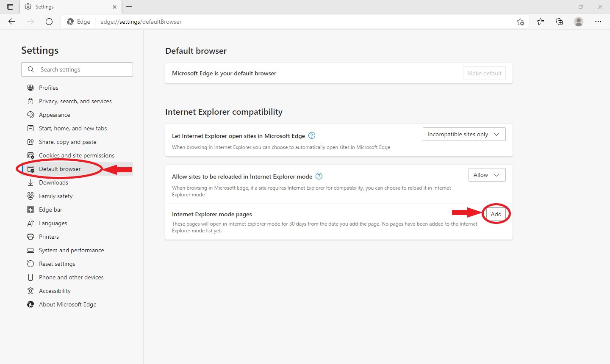Open the Appearance settings section
Image resolution: width=610 pixels, height=364 pixels.
point(55,115)
